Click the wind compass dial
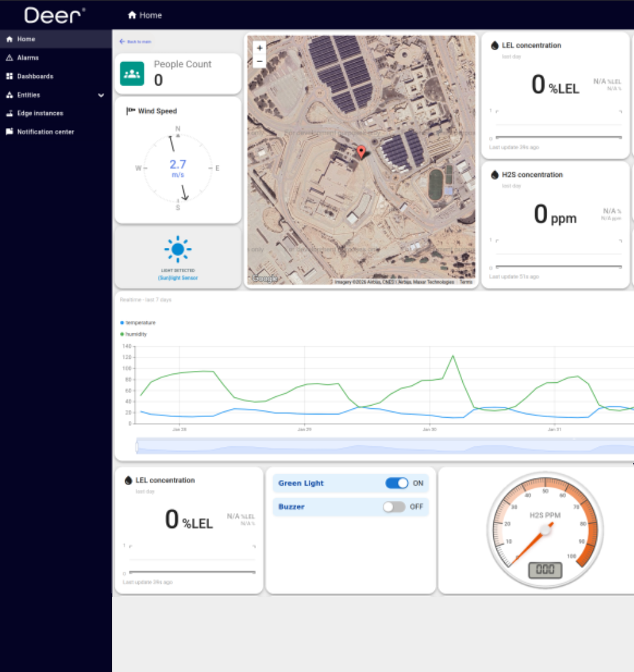 (x=178, y=168)
